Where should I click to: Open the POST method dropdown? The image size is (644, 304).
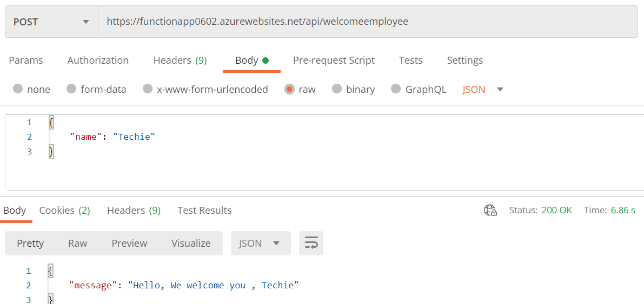[x=51, y=22]
